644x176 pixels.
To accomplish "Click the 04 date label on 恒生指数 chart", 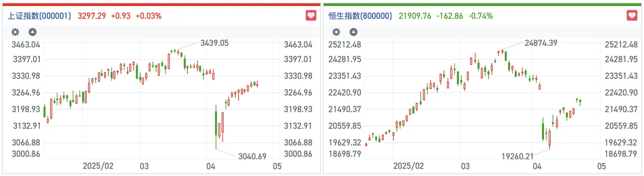I will click(x=536, y=166).
